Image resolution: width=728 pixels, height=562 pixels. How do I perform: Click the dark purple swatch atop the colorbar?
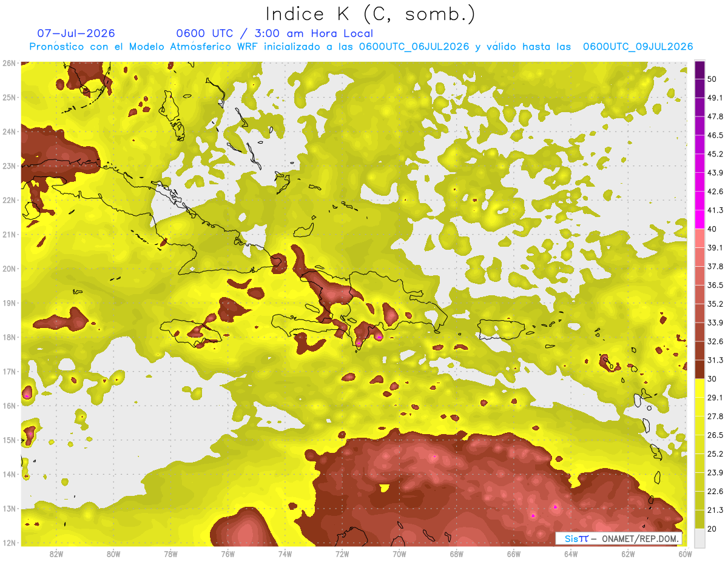[699, 70]
